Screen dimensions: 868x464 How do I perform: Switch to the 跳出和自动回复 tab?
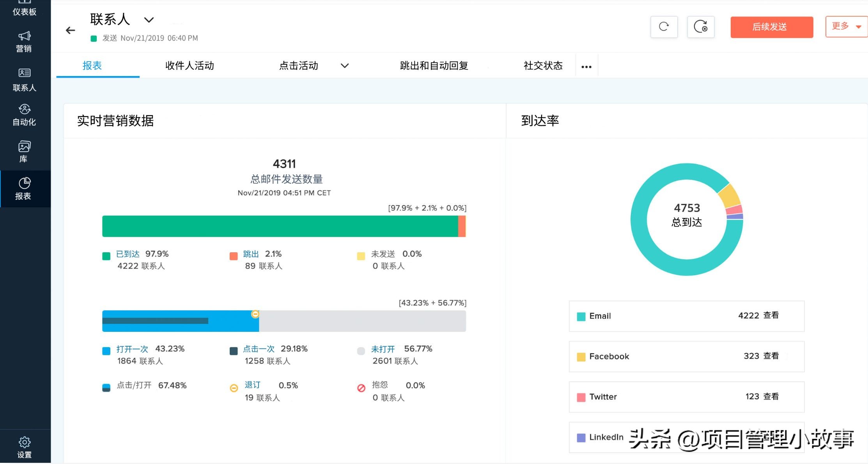click(x=434, y=66)
